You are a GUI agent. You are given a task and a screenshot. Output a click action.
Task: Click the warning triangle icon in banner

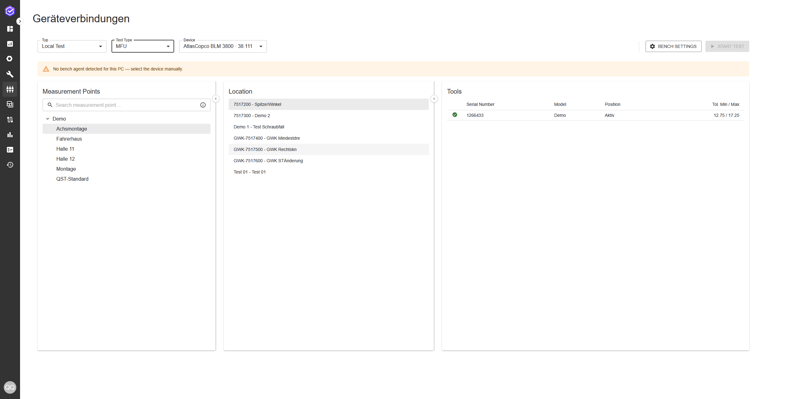click(x=46, y=69)
